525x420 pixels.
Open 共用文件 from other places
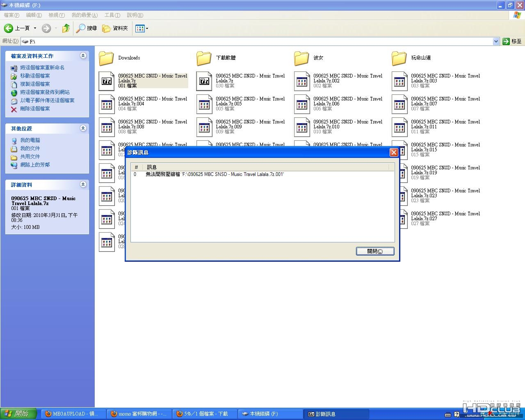(x=30, y=157)
